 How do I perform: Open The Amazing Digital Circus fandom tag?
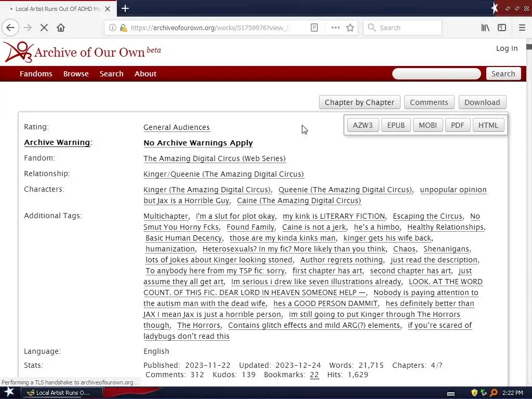click(x=215, y=158)
